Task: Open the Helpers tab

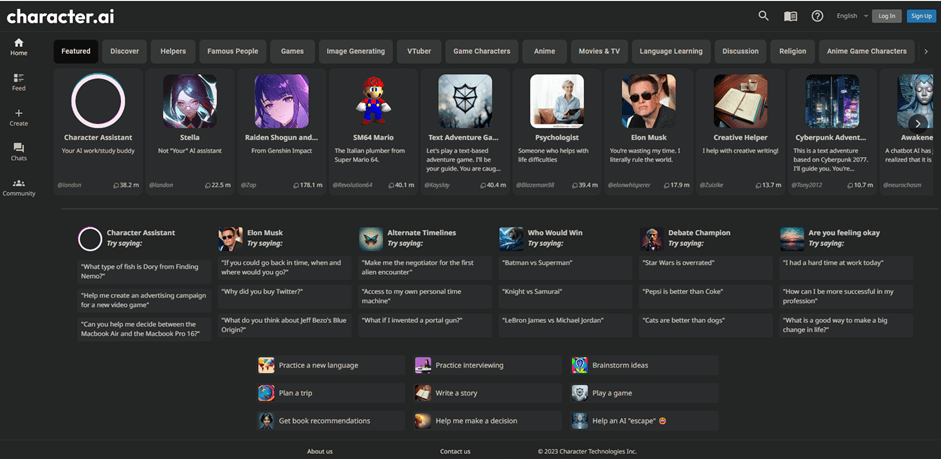Action: pos(173,52)
